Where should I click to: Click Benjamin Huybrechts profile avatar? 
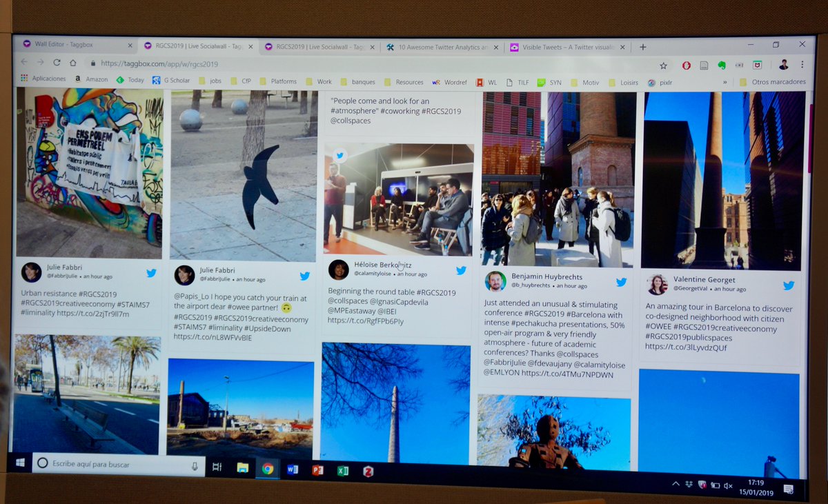point(495,281)
